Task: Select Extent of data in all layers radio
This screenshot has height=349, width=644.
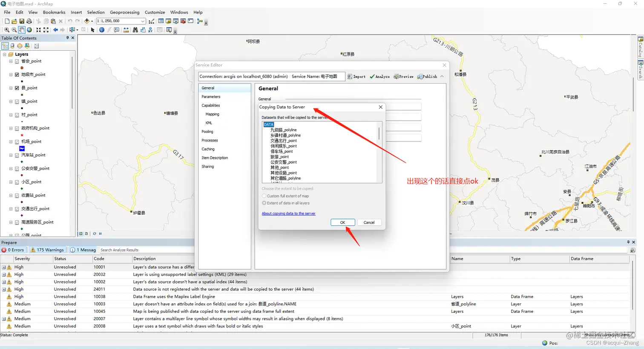Action: (x=264, y=203)
